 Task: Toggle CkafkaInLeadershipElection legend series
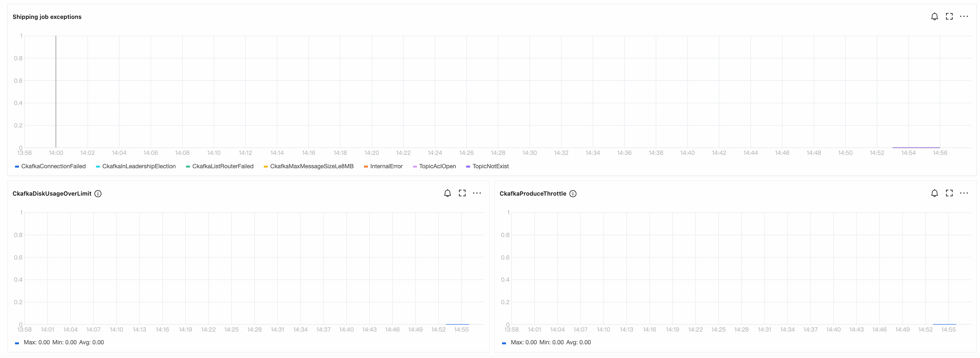tap(139, 166)
